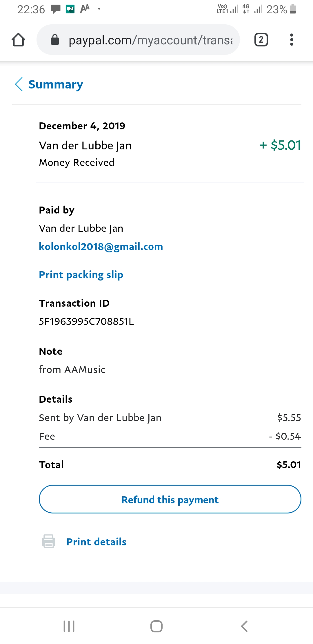Tap the back chevron beside Summary
The width and height of the screenshot is (313, 644).
point(19,84)
